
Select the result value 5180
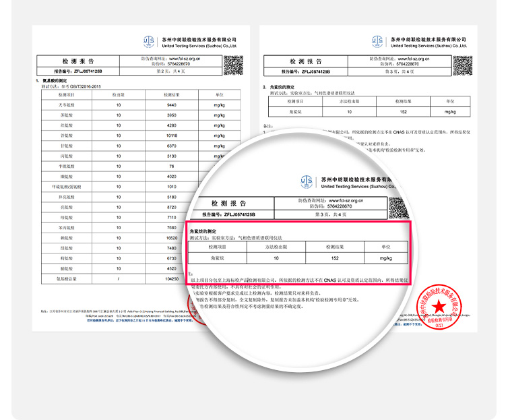coord(172,197)
